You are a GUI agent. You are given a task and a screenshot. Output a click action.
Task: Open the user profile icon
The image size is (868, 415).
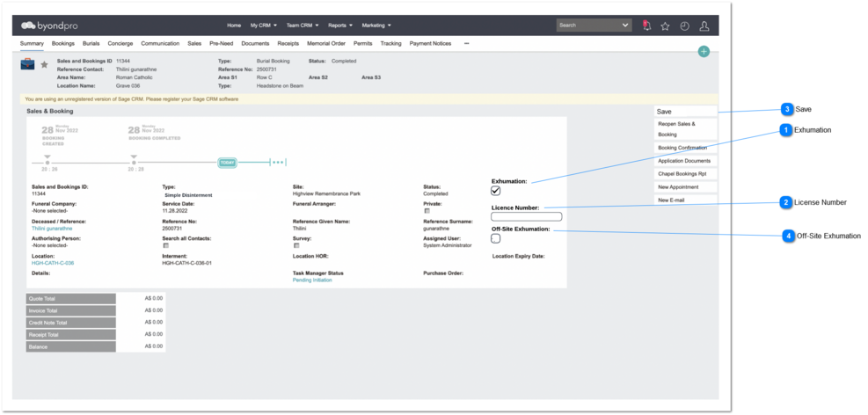(x=704, y=25)
